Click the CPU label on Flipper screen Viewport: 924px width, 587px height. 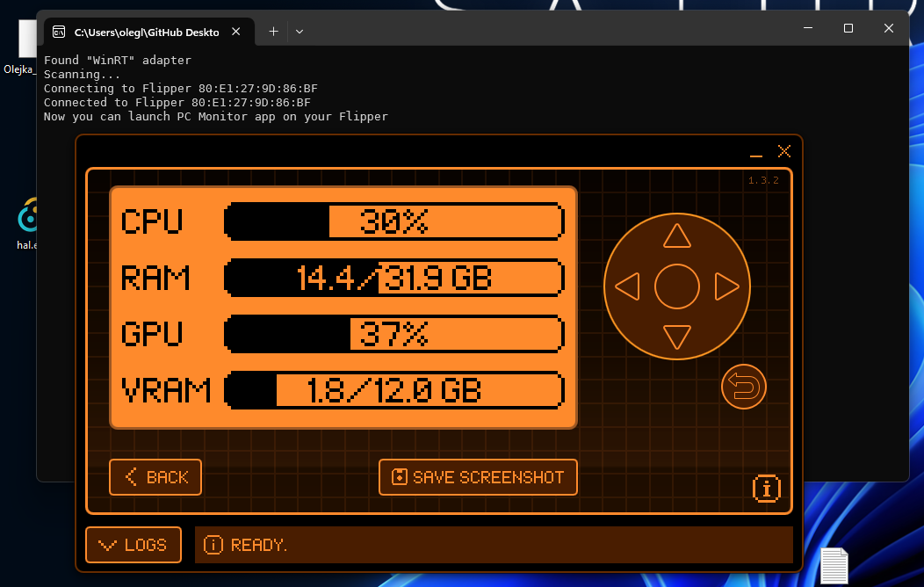152,221
